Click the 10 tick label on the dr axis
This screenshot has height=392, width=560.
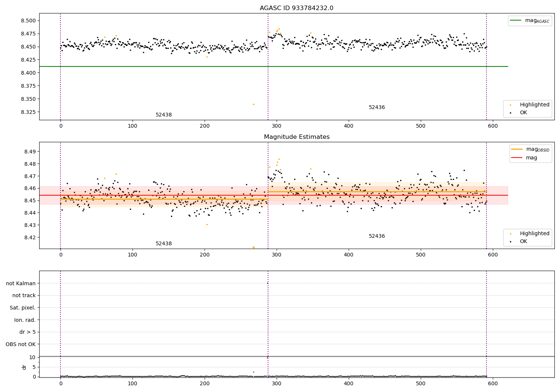pos(32,357)
